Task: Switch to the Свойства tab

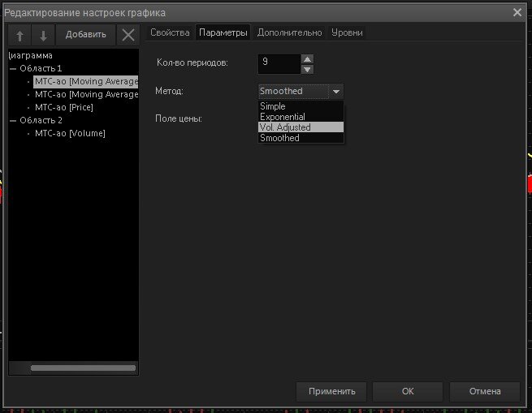Action: click(x=170, y=32)
